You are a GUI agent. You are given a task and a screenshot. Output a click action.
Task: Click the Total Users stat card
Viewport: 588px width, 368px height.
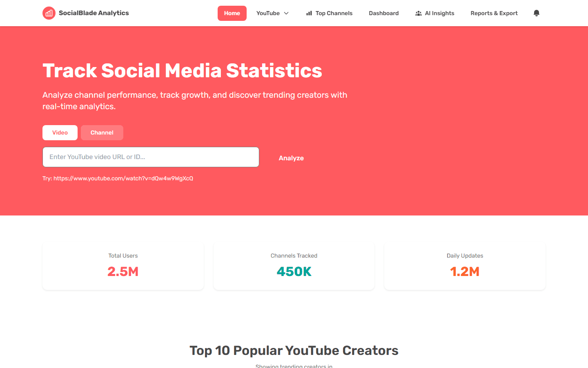[x=123, y=265]
